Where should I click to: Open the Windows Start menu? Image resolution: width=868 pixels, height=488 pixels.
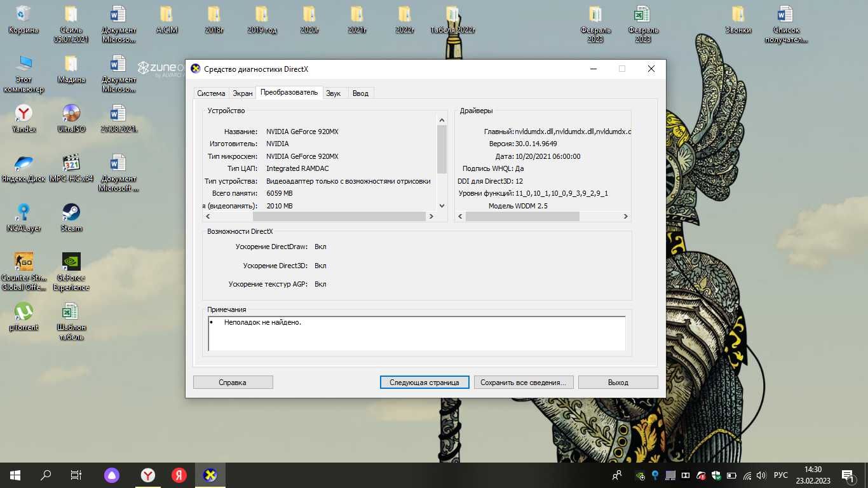[x=15, y=475]
